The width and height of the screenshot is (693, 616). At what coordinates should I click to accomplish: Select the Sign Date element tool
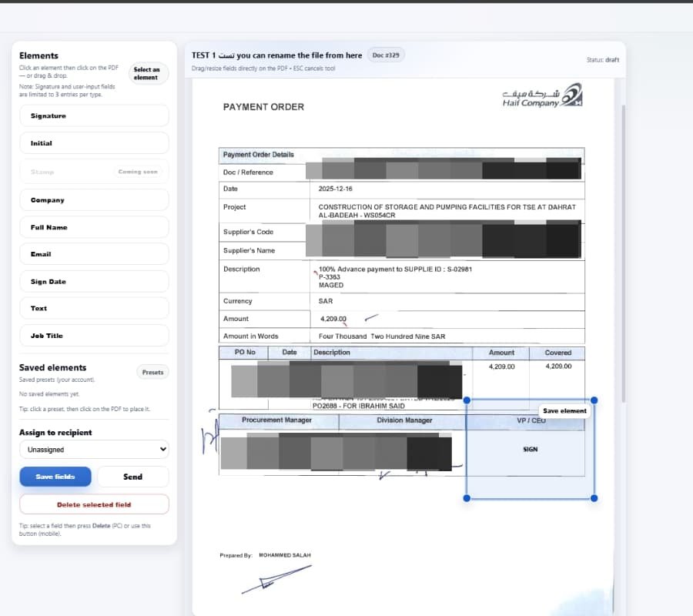[94, 281]
